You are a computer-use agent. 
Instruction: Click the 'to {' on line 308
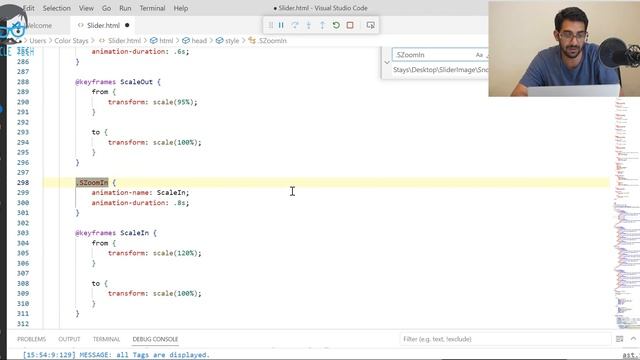[x=100, y=284]
